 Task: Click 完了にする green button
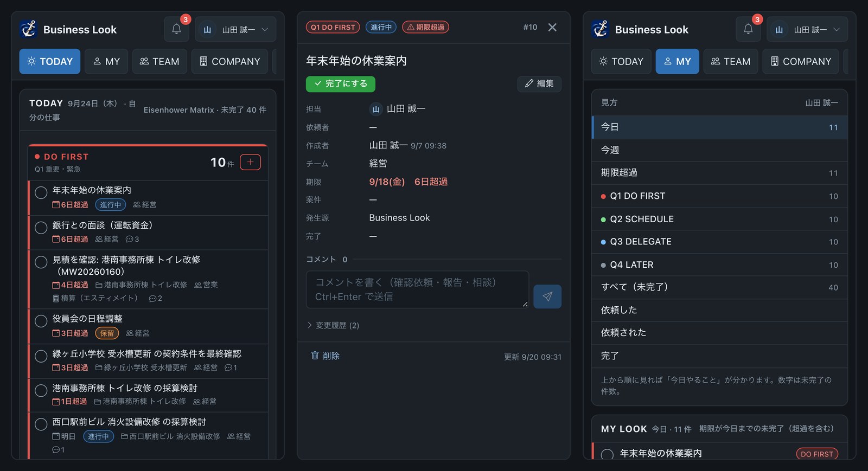coord(341,83)
